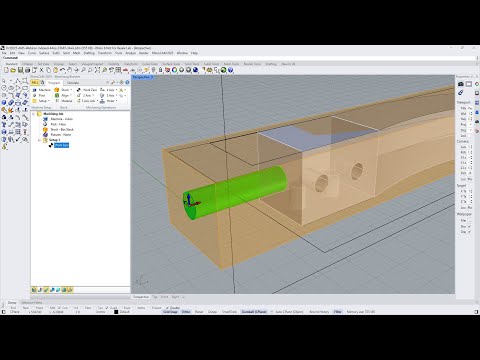Click the camera icon in Properties panel
This screenshot has width=480, height=360.
pos(461,84)
